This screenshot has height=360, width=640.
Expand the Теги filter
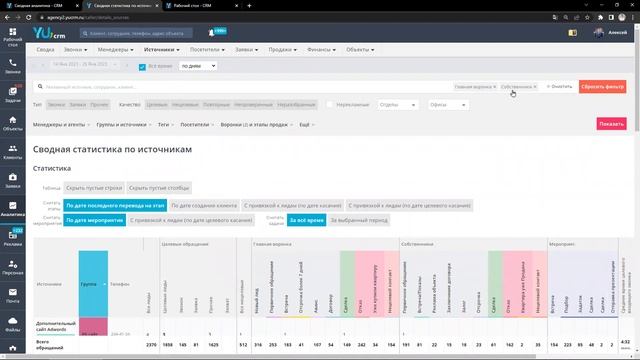[x=166, y=124]
